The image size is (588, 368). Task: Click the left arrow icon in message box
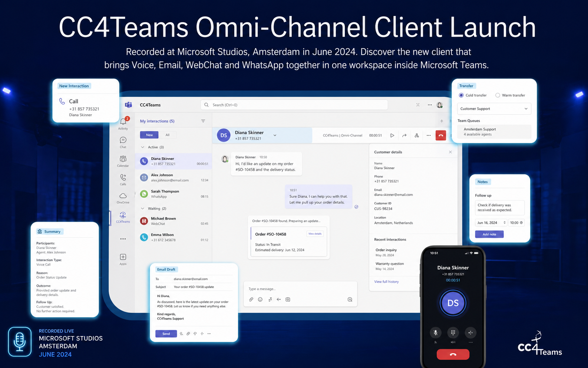click(279, 299)
